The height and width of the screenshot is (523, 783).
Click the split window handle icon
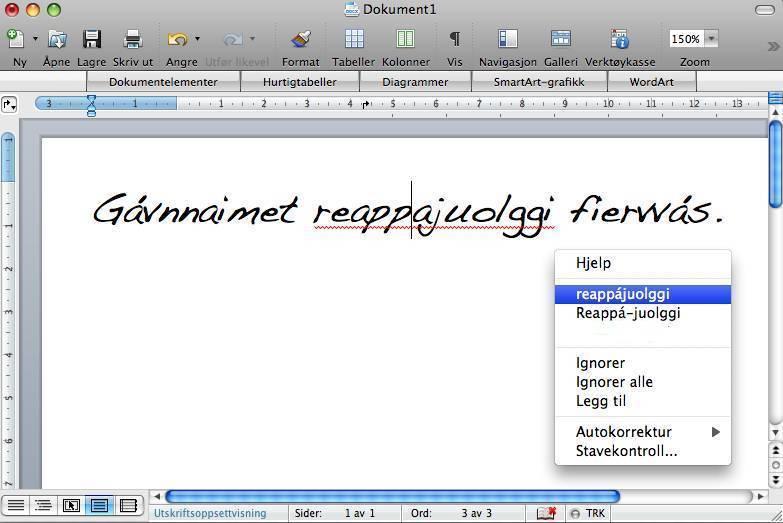tap(776, 98)
